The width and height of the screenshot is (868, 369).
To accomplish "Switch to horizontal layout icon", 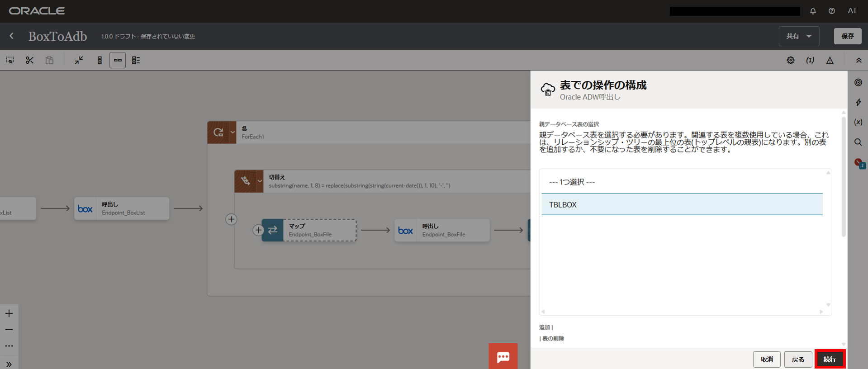I will coord(118,60).
